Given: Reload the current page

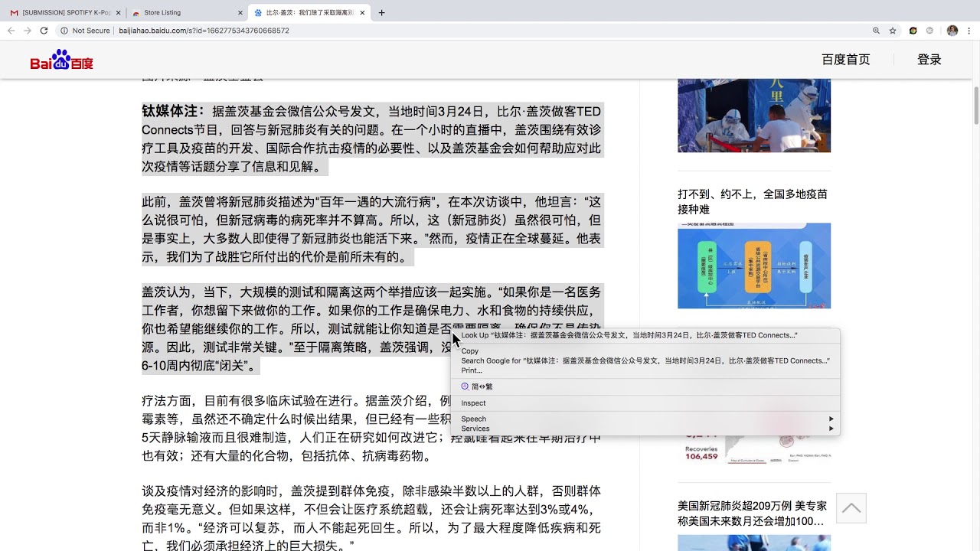Looking at the screenshot, I should (x=44, y=31).
